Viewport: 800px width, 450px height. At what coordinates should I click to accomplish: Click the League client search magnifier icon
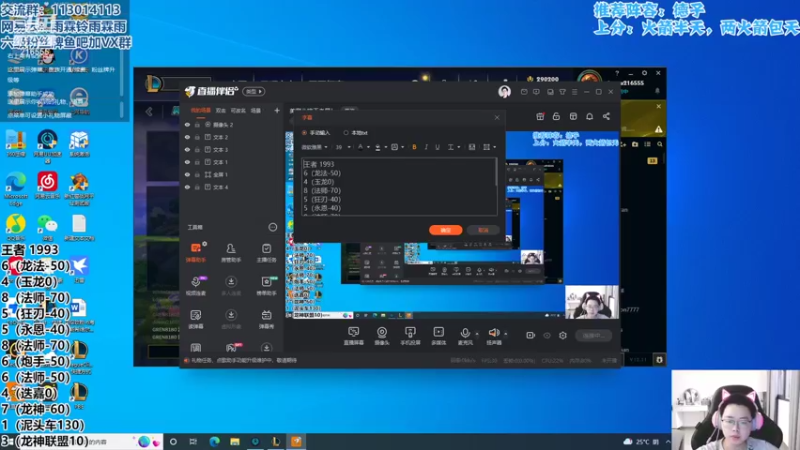[660, 144]
